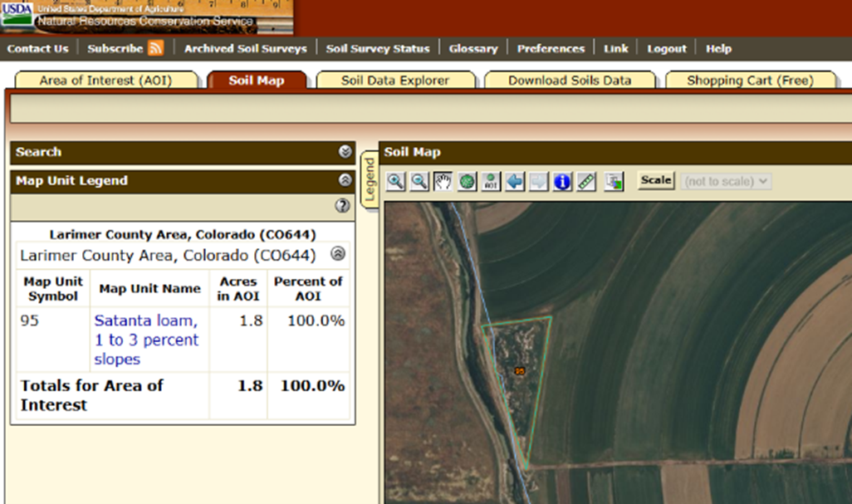This screenshot has width=852, height=504.
Task: Select the blue Identify info tool
Action: 562,181
